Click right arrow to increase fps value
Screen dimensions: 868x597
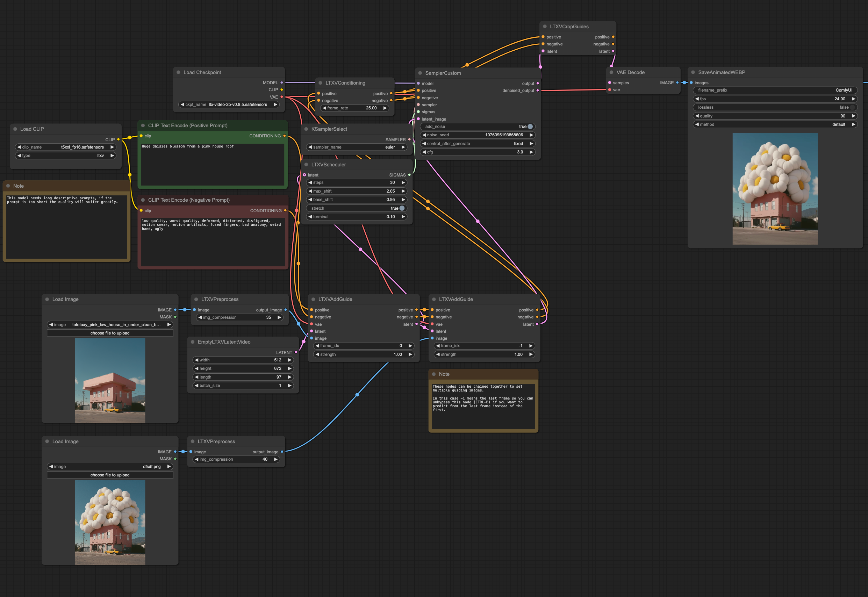point(853,99)
